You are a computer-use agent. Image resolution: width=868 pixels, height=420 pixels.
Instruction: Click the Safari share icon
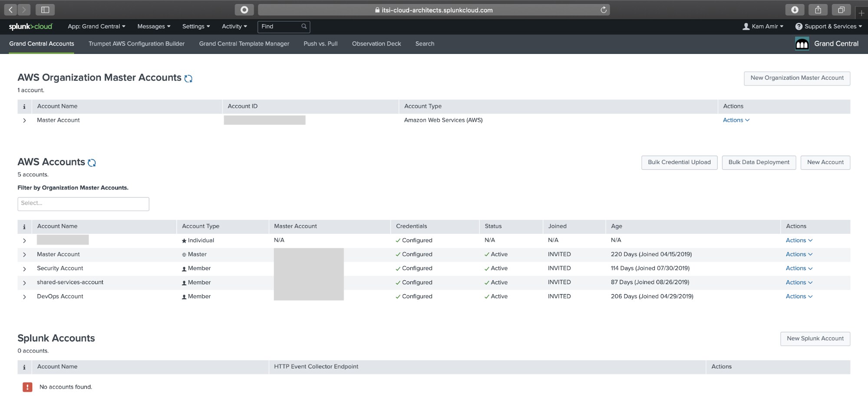coord(818,10)
